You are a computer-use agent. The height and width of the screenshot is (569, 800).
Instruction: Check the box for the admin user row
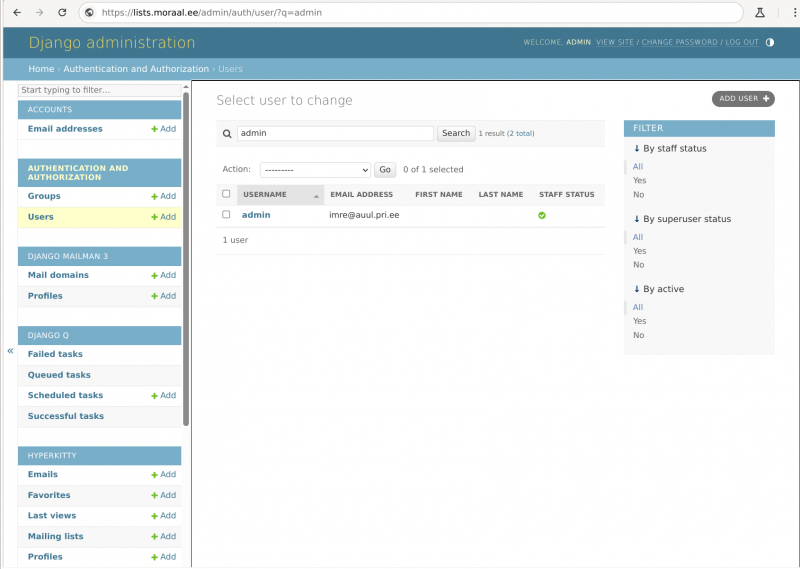point(226,215)
